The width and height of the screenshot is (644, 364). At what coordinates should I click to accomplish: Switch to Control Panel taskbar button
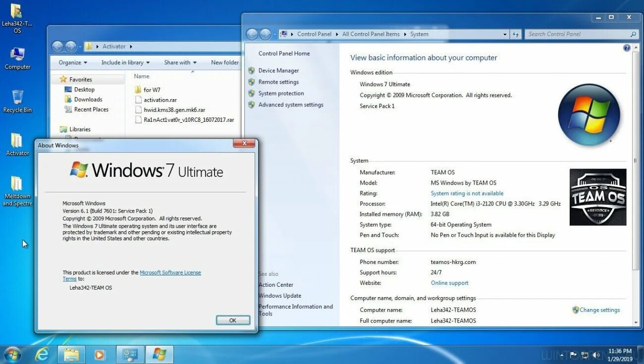pos(130,355)
